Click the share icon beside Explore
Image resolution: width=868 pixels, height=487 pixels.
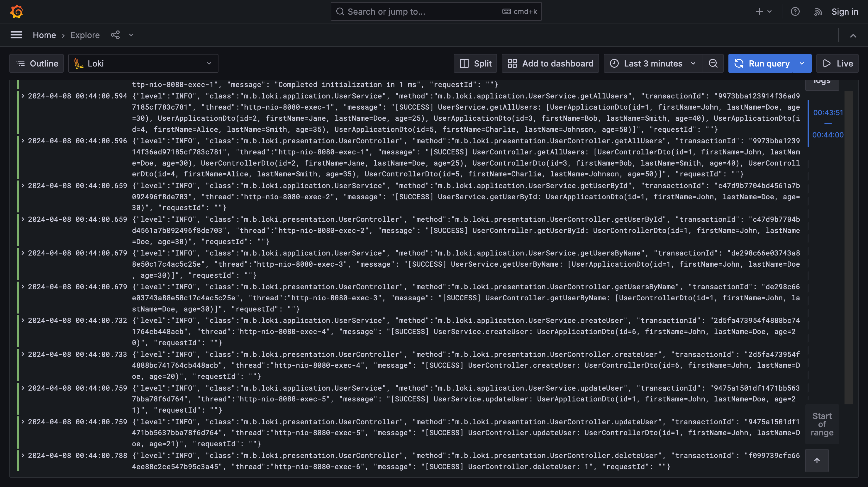pos(115,35)
